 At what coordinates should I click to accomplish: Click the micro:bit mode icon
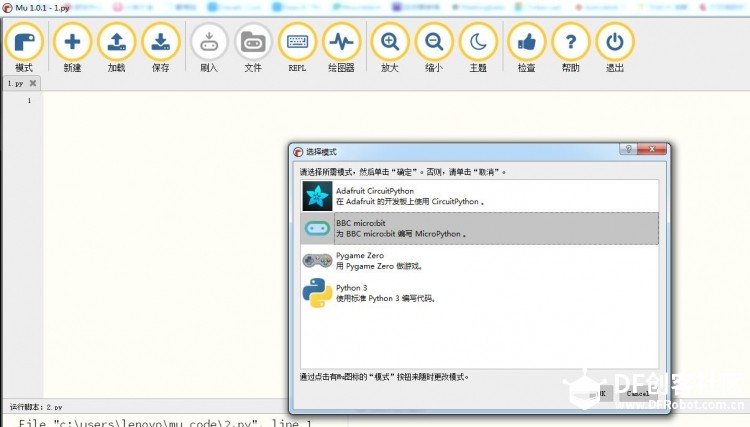pyautogui.click(x=317, y=229)
